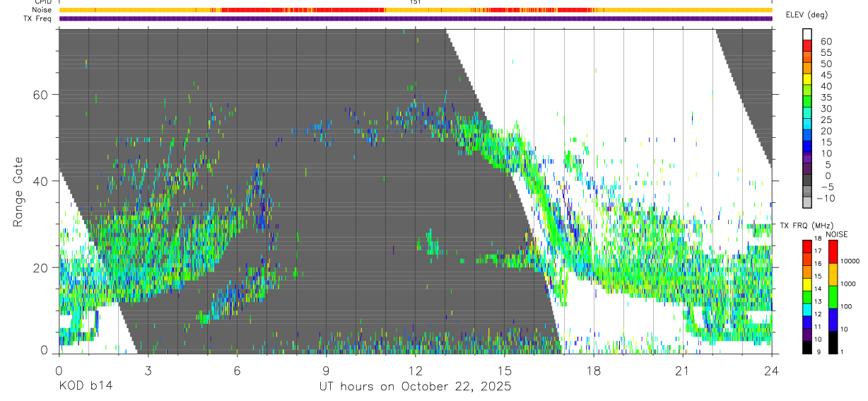Click the 'UT hours on October 22, 2025' label
The height and width of the screenshot is (401, 868).
414,386
